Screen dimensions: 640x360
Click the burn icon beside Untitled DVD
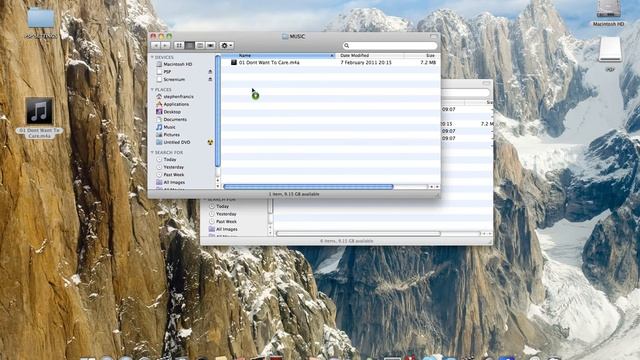click(210, 142)
